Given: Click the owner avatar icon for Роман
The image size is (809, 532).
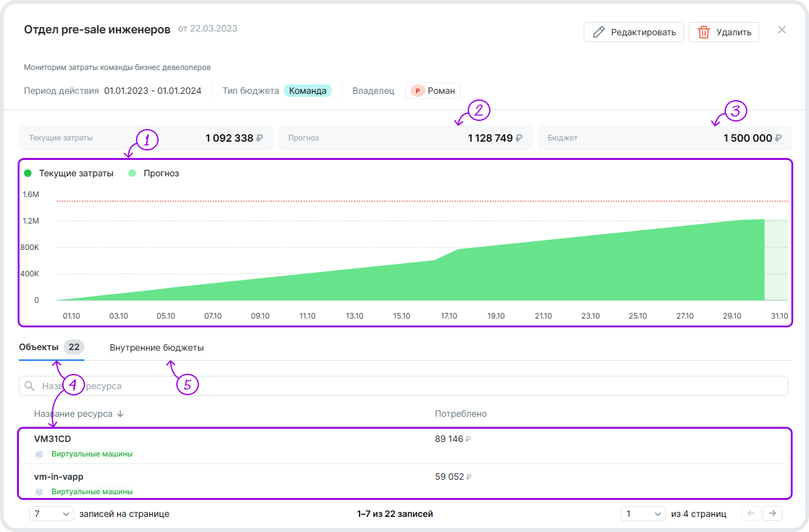Looking at the screenshot, I should [x=417, y=91].
